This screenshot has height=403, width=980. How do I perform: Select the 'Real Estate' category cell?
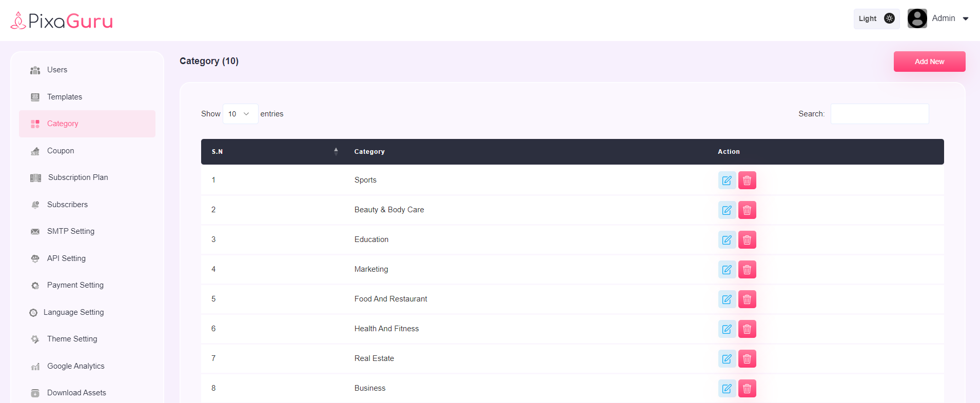point(374,358)
